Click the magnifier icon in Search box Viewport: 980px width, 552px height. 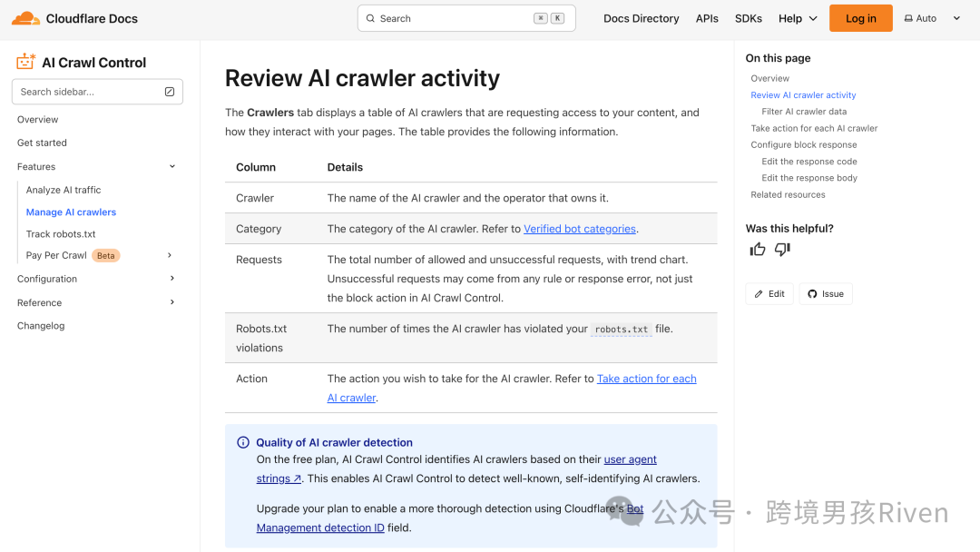(x=370, y=19)
